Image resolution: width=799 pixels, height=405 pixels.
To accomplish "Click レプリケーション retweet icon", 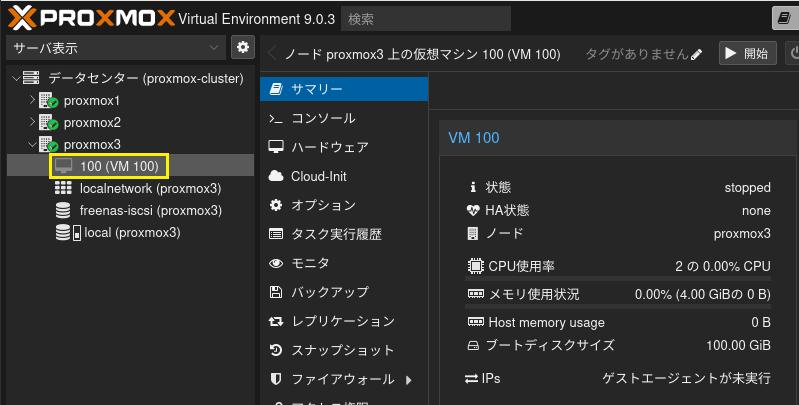I will pos(276,321).
